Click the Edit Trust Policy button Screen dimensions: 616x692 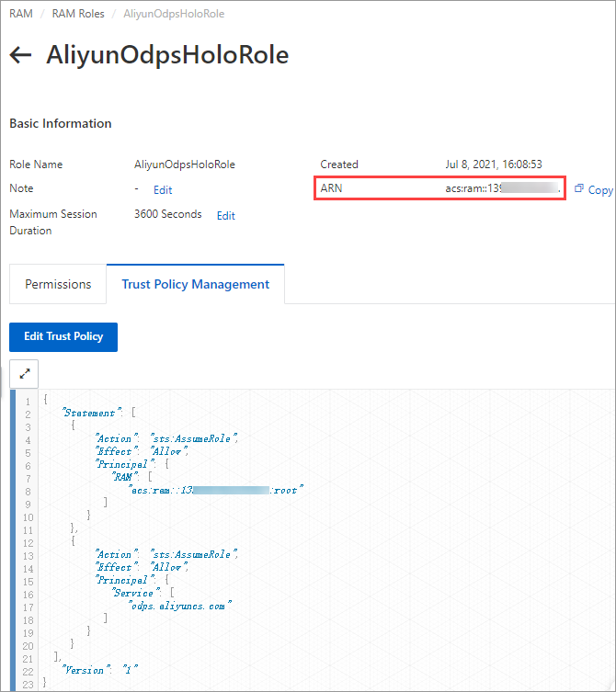(x=63, y=336)
